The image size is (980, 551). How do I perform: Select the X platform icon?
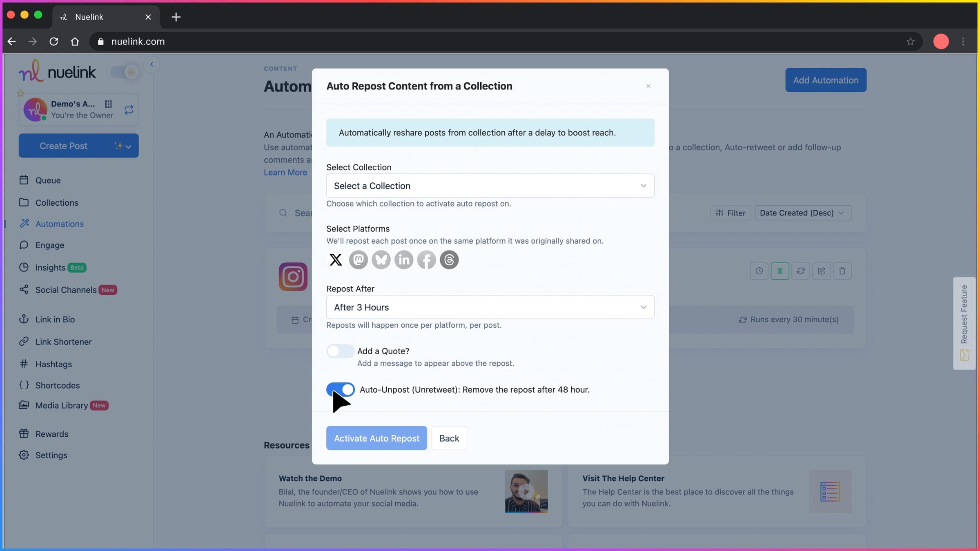pyautogui.click(x=336, y=260)
